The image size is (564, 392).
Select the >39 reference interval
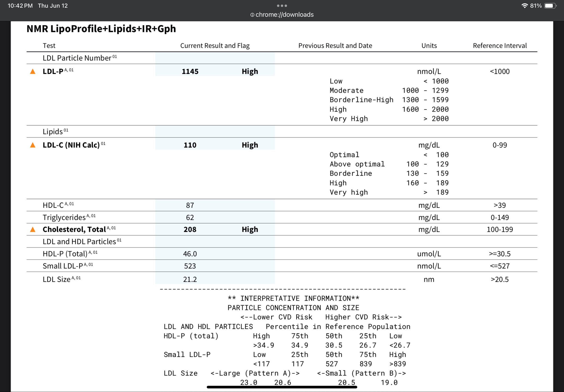(500, 205)
